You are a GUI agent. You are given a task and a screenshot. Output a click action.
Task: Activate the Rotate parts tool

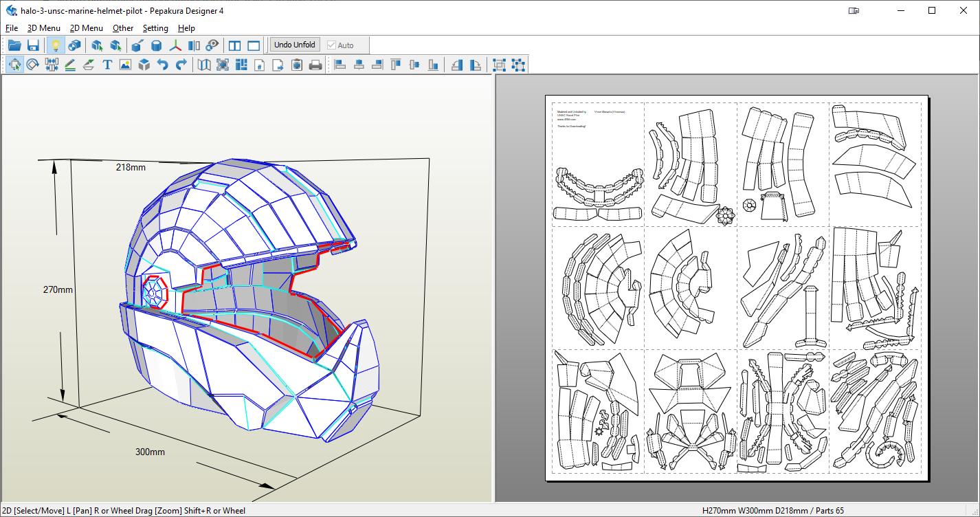pos(33,65)
